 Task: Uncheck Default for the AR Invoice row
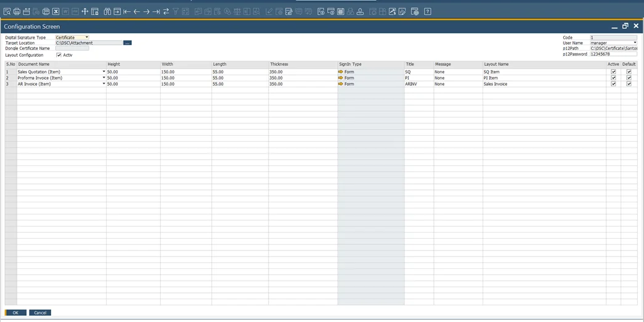[x=629, y=84]
